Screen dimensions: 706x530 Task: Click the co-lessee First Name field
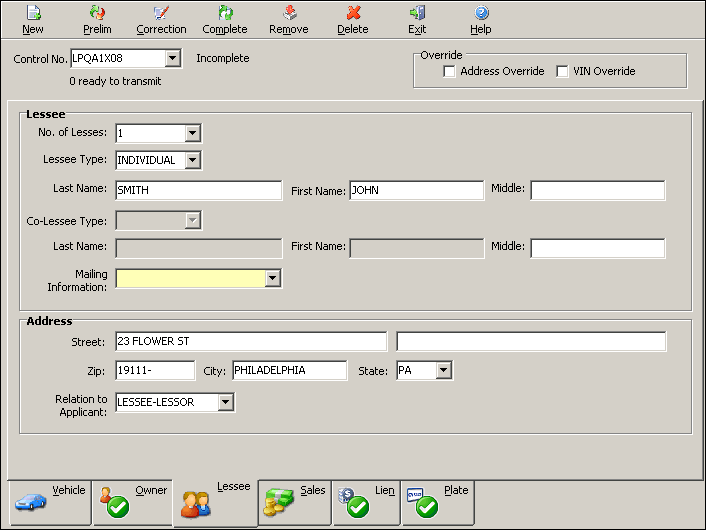click(x=416, y=249)
